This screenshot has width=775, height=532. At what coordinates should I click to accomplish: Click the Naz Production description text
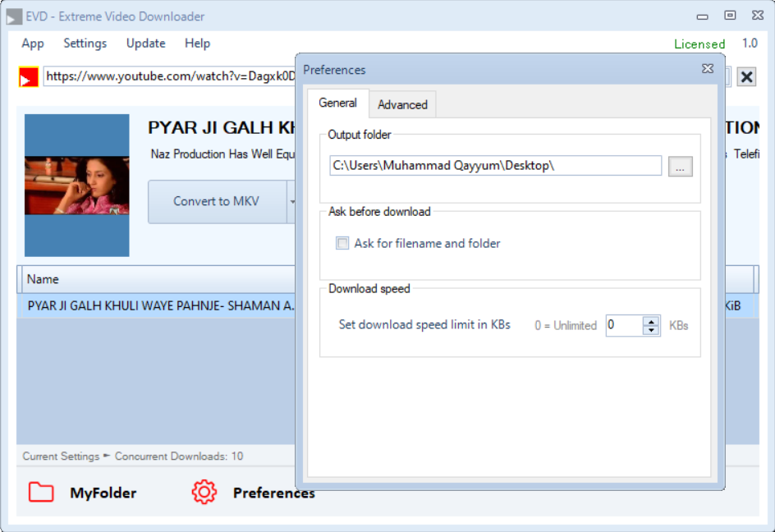coord(222,154)
